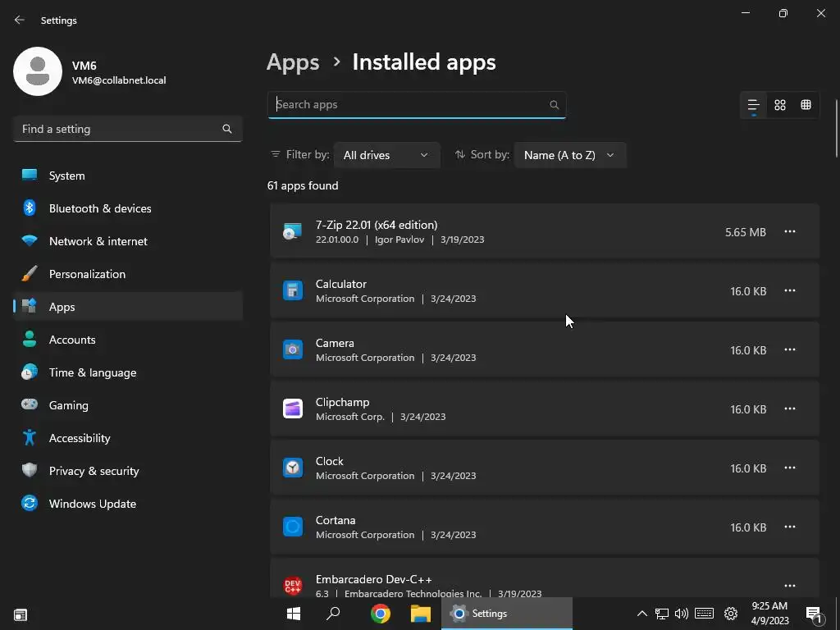Go back with the arrow button
The height and width of the screenshot is (630, 840).
[x=20, y=20]
